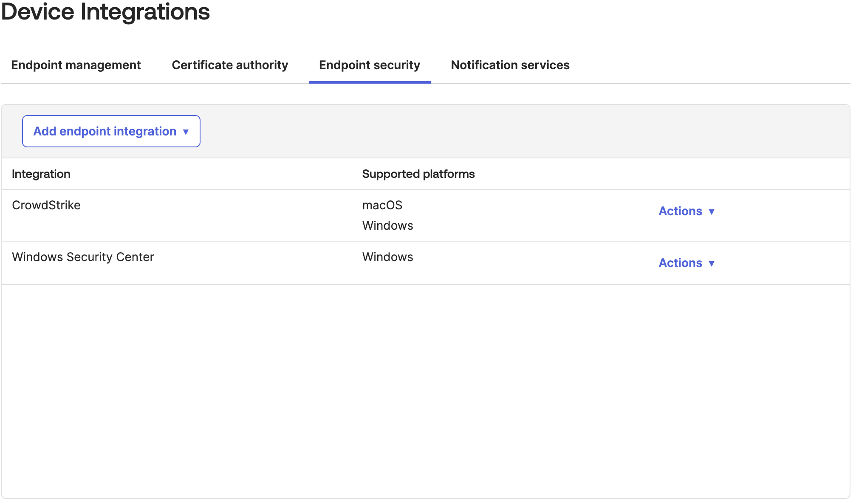Click Windows Security Center Actions arrow icon
The image size is (856, 504).
coord(712,264)
